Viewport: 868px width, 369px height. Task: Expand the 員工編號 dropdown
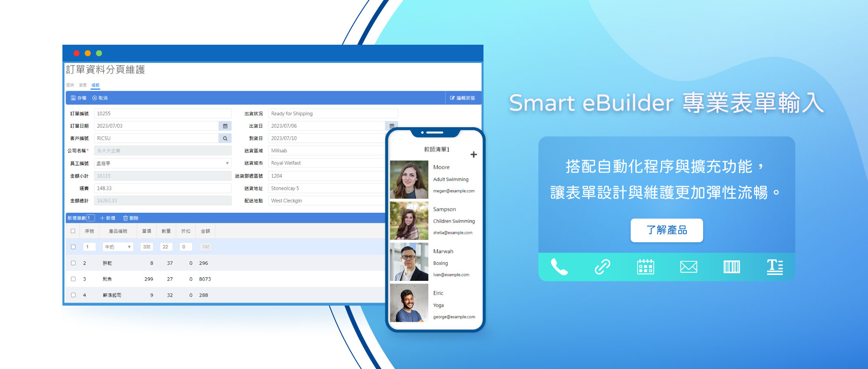(x=227, y=164)
